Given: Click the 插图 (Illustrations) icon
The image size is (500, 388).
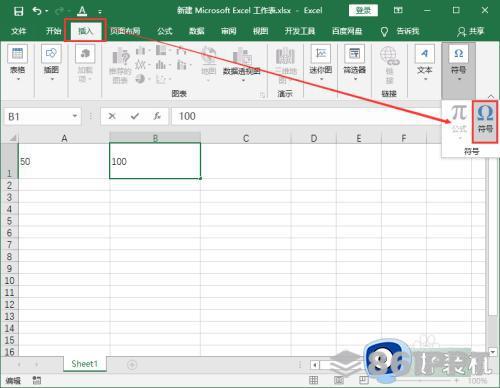Looking at the screenshot, I should (51, 63).
